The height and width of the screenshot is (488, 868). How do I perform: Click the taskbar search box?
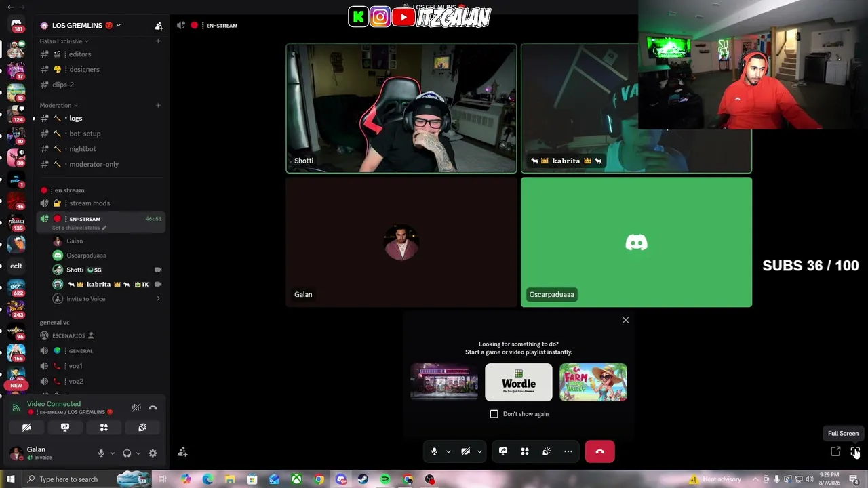(86, 479)
